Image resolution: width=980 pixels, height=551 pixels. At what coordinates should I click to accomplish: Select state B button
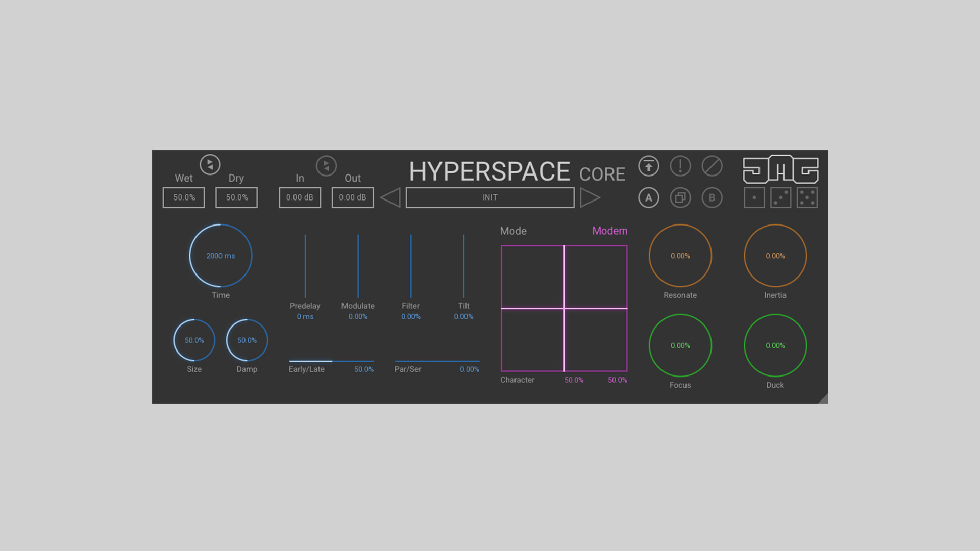(712, 197)
